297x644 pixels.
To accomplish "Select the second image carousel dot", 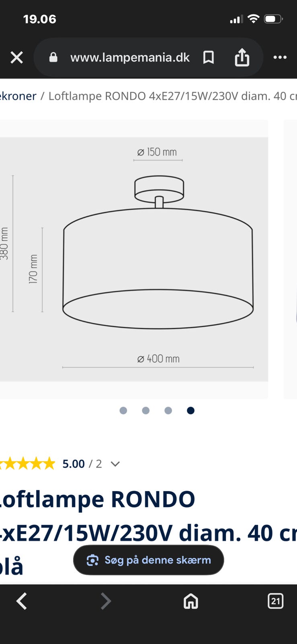I will (x=146, y=410).
